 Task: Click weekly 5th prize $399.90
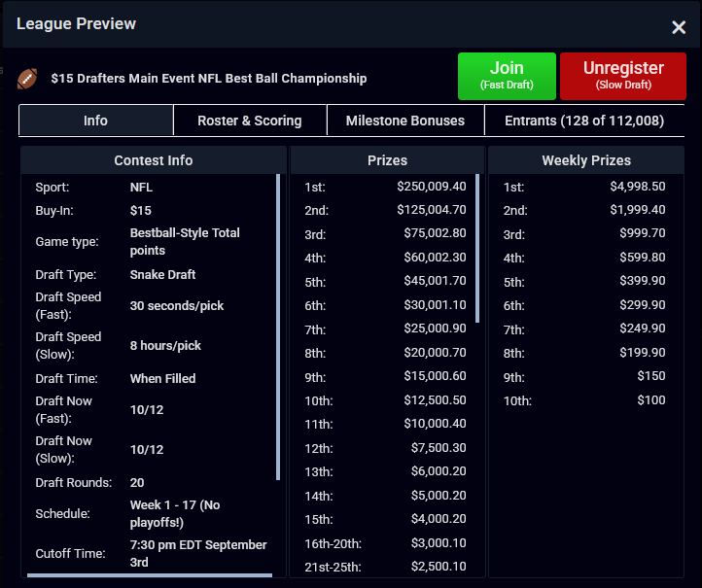tap(643, 281)
